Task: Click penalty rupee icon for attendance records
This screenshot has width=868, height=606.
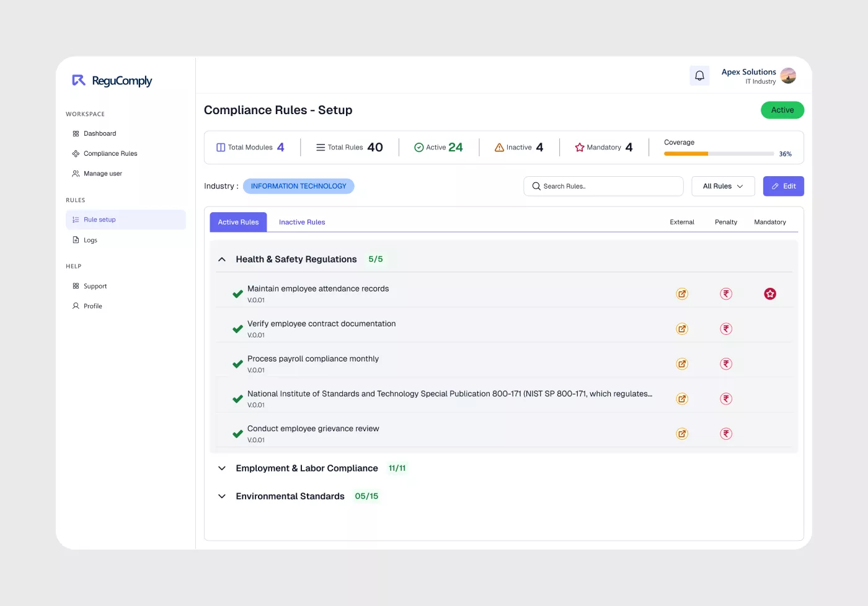Action: 726,294
